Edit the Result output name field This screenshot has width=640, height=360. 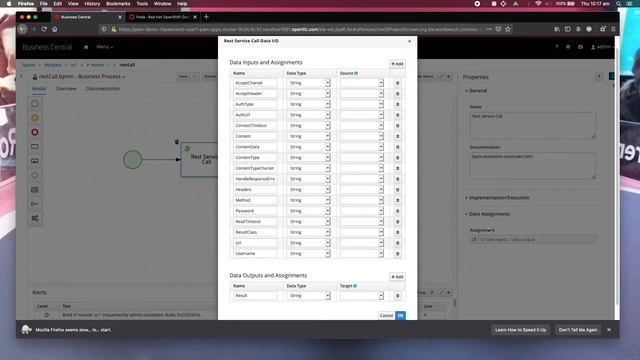(255, 296)
